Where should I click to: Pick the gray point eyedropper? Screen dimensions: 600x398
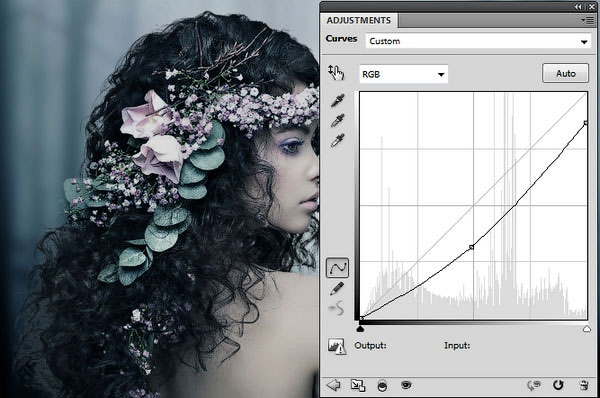point(338,120)
